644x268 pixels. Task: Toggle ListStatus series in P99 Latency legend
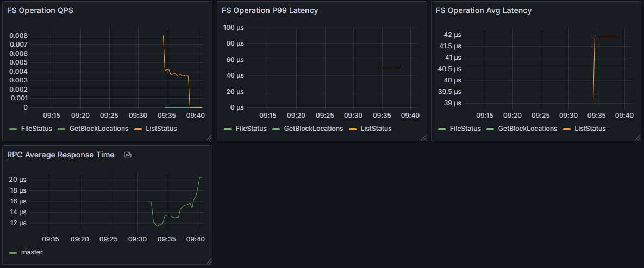(x=375, y=129)
